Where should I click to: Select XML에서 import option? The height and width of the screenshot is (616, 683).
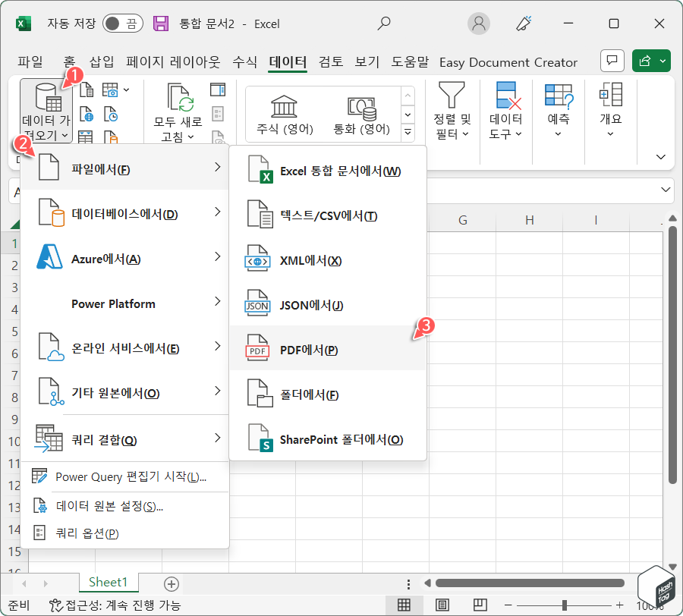pyautogui.click(x=304, y=259)
